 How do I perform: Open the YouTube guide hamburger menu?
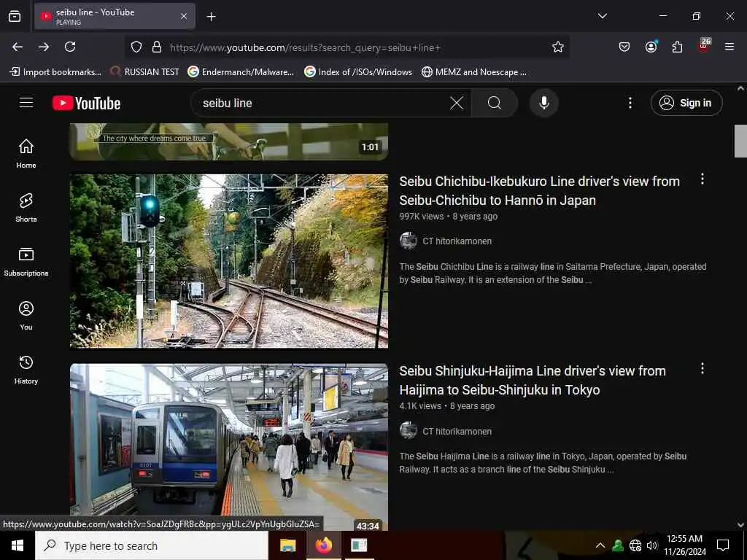pyautogui.click(x=26, y=103)
